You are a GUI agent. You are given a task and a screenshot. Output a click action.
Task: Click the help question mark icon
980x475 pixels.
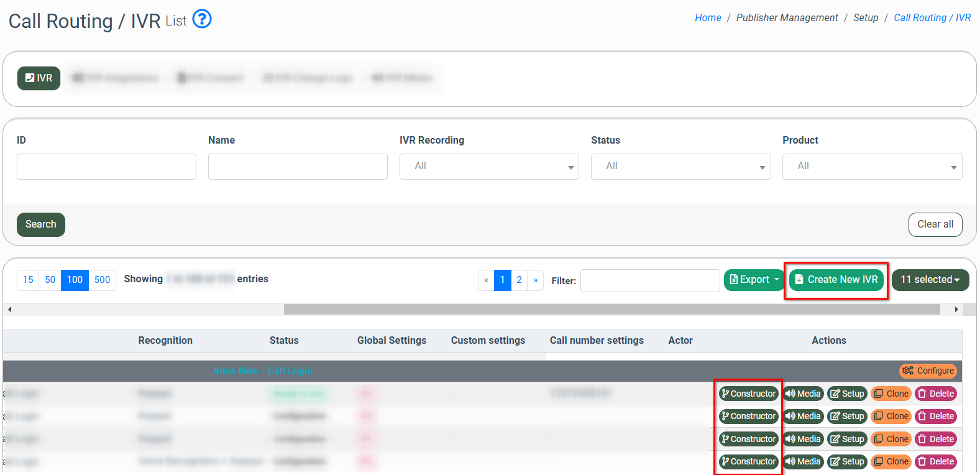pyautogui.click(x=202, y=19)
